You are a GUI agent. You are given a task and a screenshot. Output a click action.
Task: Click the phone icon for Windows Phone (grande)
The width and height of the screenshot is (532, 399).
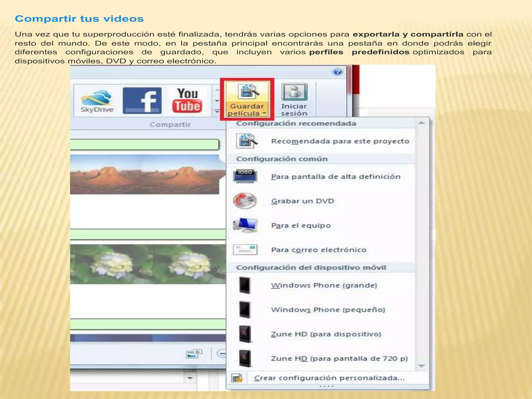tap(245, 285)
